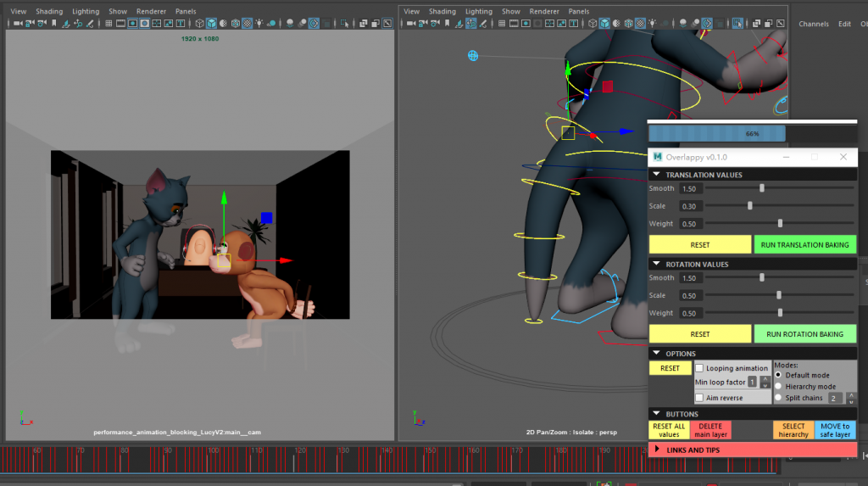
Task: Toggle Grid display icon in left panel toolbar
Action: [108, 23]
